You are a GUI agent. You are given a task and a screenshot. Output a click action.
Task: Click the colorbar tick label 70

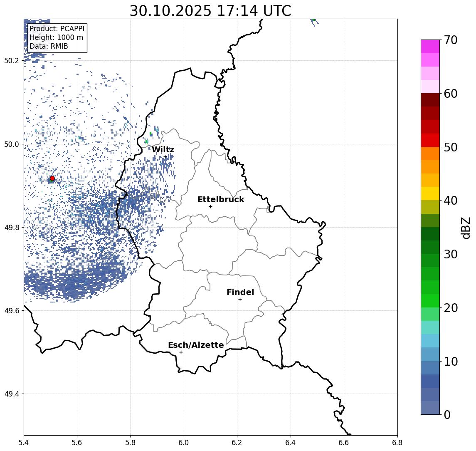[x=451, y=40]
